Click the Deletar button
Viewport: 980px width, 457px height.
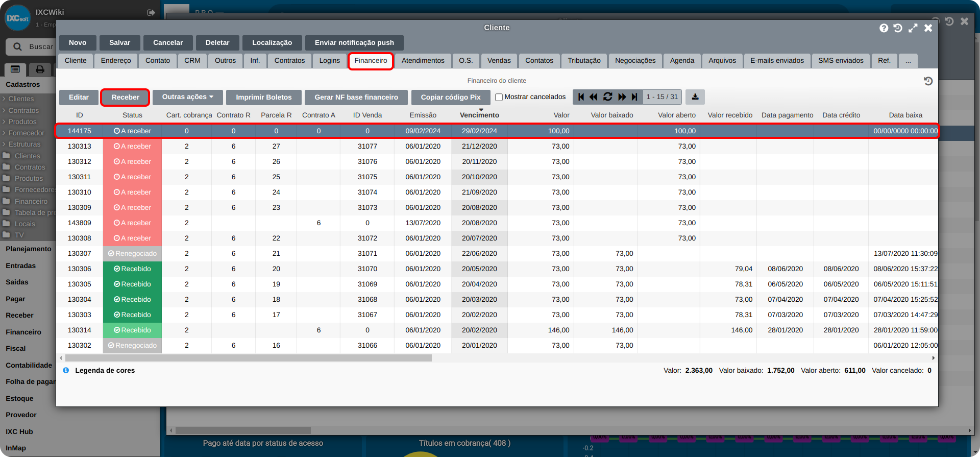pos(217,42)
